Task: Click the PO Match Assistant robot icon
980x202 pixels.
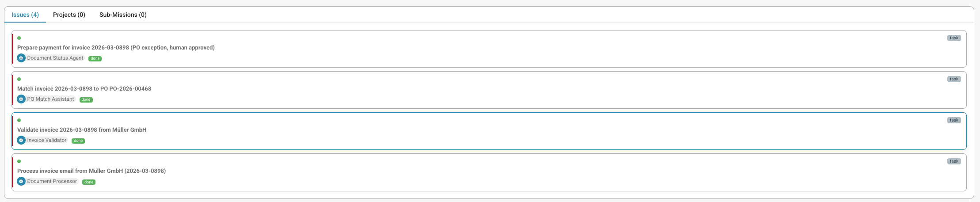Action: [21, 99]
